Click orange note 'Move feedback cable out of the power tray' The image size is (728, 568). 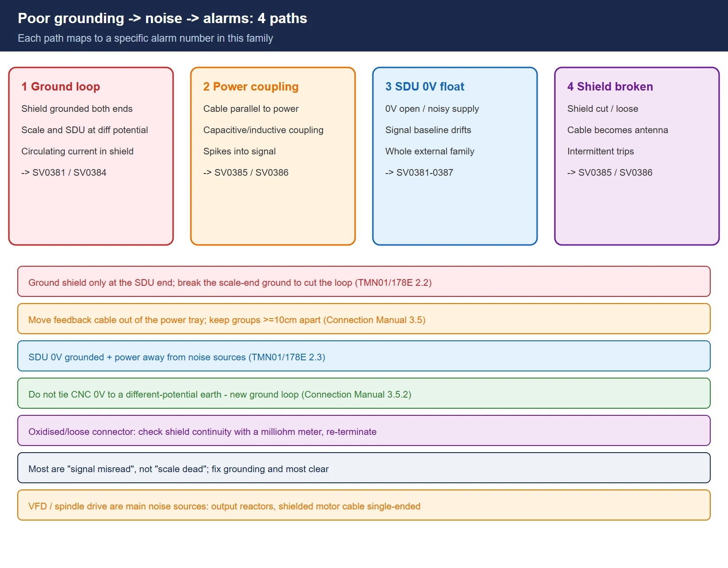tap(364, 319)
